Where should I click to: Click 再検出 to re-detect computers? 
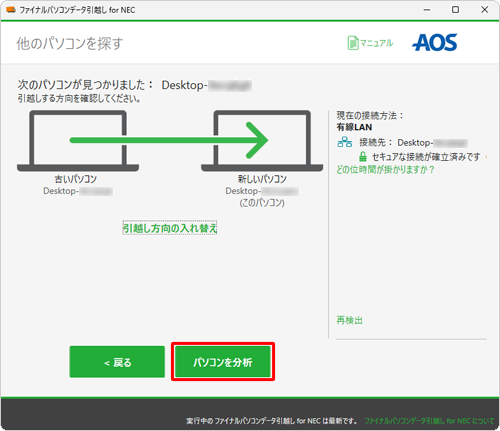click(x=349, y=320)
